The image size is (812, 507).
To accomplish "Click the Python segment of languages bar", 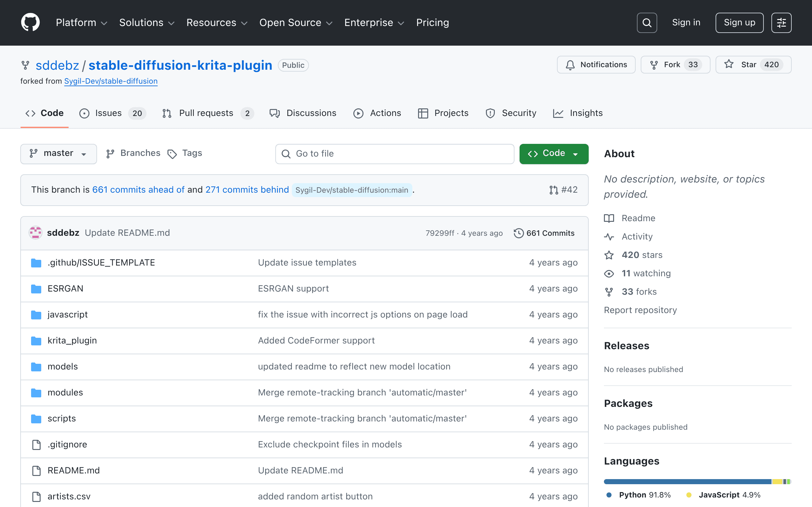I will click(687, 482).
